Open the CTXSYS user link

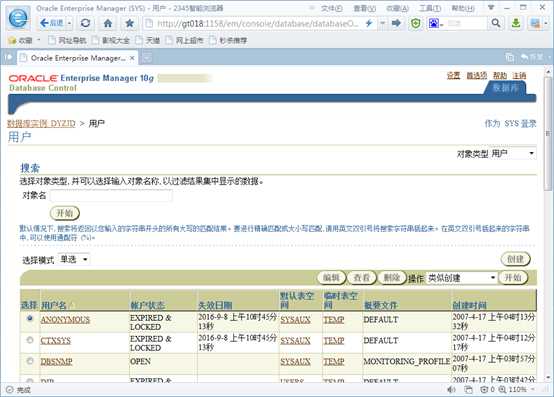pyautogui.click(x=55, y=340)
